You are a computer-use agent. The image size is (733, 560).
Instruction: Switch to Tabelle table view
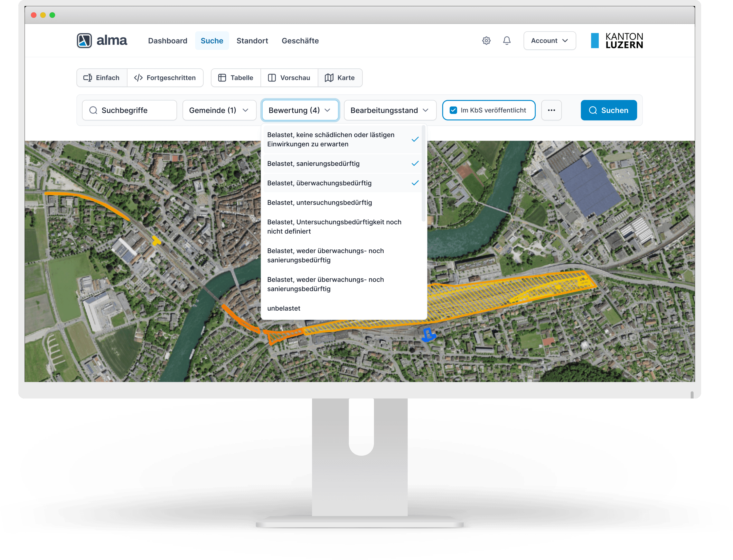click(x=236, y=78)
